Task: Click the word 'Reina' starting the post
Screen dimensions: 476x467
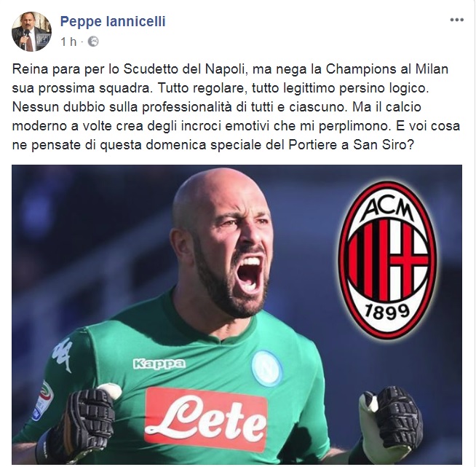Action: (x=30, y=69)
